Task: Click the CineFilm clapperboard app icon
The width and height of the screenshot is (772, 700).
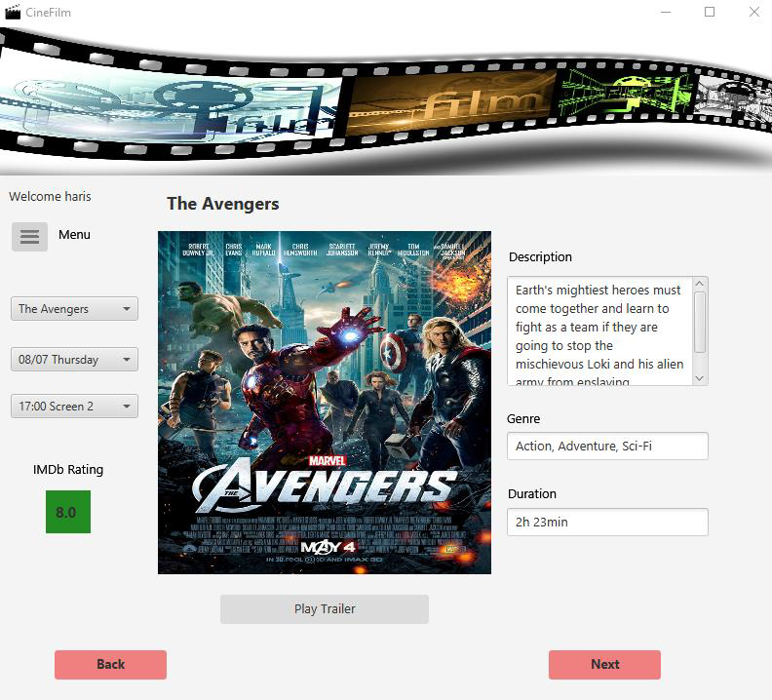Action: 13,13
